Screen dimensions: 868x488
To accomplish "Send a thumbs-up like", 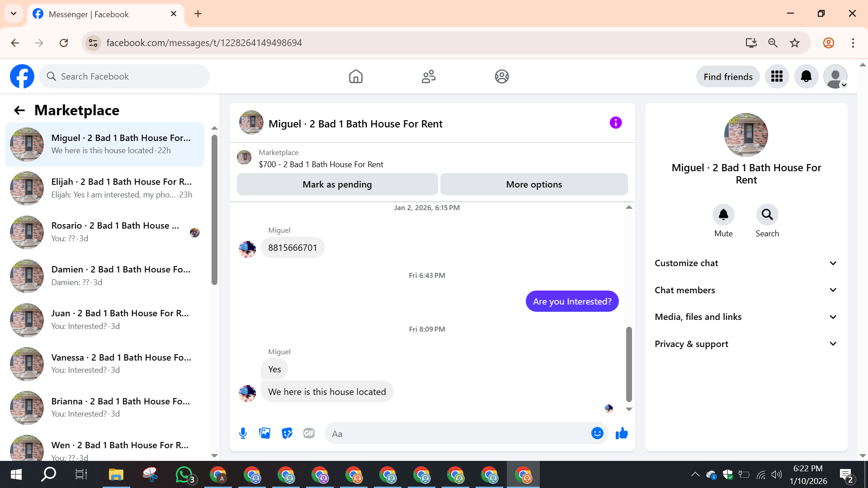I will pyautogui.click(x=622, y=433).
